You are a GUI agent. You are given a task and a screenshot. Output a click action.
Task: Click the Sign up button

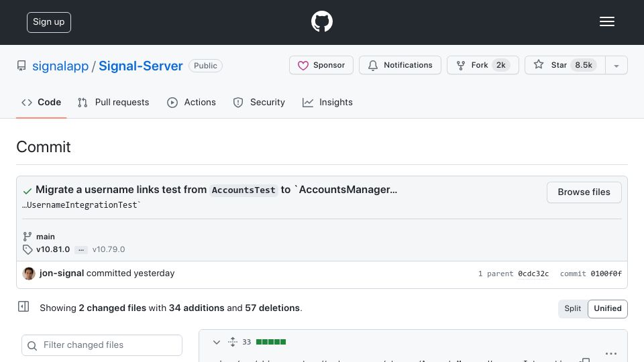coord(49,22)
